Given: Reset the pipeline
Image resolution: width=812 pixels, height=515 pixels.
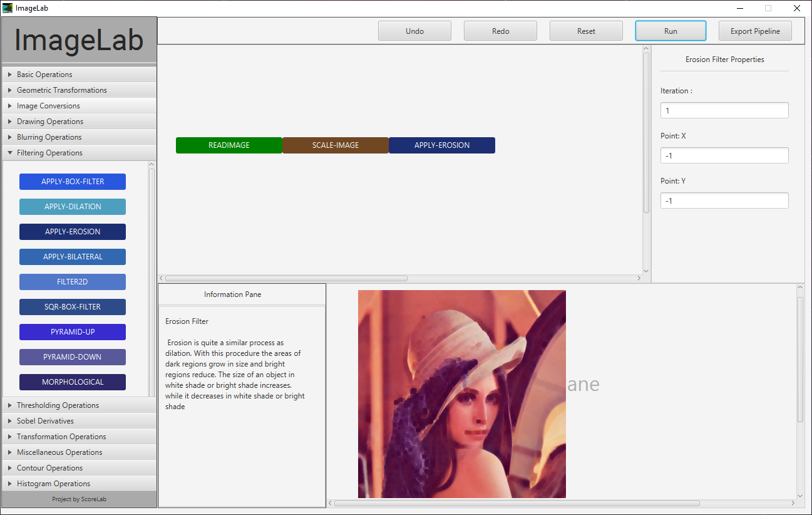Looking at the screenshot, I should click(x=586, y=31).
